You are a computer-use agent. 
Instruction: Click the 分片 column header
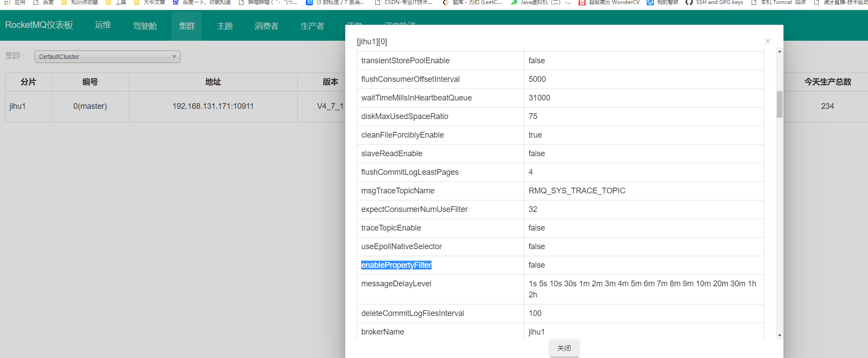tap(28, 82)
